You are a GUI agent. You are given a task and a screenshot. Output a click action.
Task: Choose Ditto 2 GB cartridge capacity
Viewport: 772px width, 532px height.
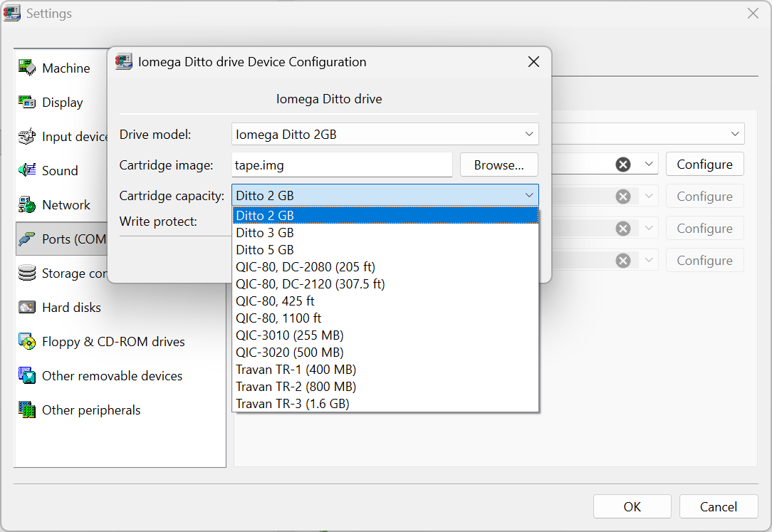385,216
